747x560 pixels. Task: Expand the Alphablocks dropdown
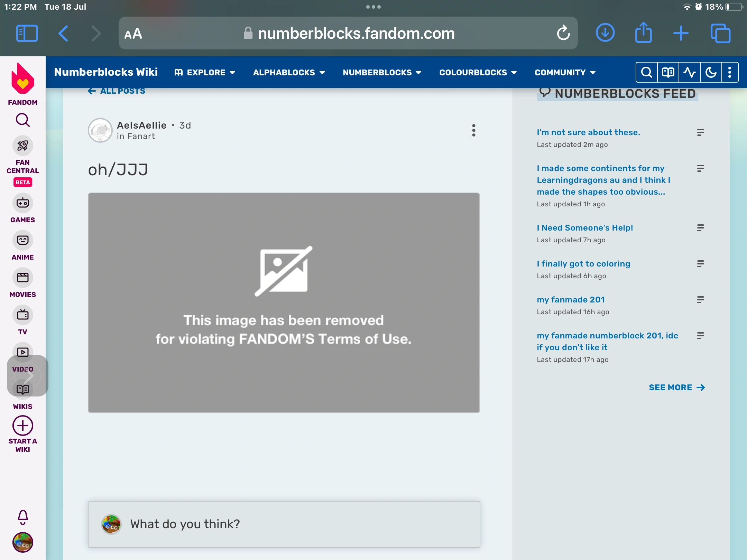289,72
